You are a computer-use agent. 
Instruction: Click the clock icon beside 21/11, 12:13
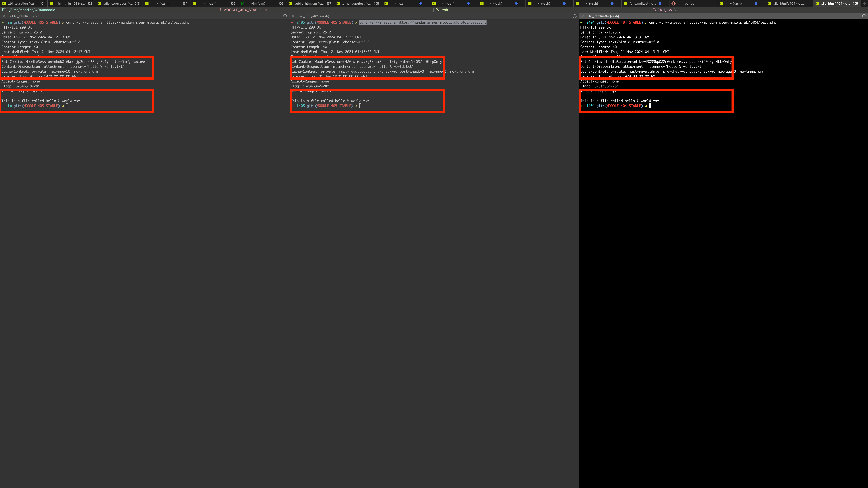tap(654, 10)
